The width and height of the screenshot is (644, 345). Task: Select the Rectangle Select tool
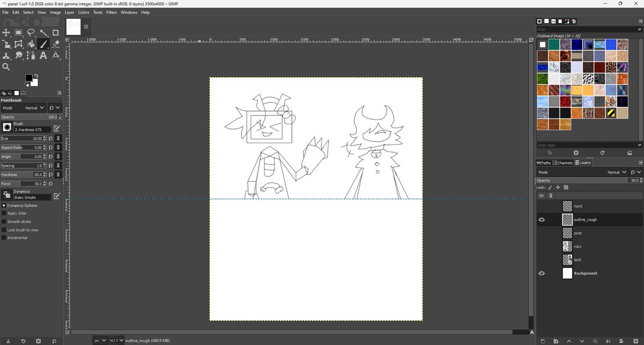click(18, 33)
